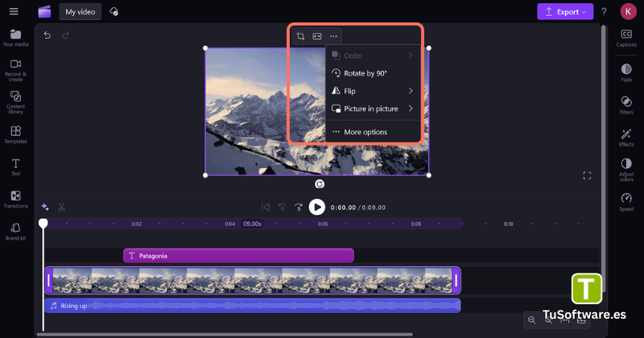Click the Clipchamp logo icon
The width and height of the screenshot is (644, 338).
pos(44,11)
